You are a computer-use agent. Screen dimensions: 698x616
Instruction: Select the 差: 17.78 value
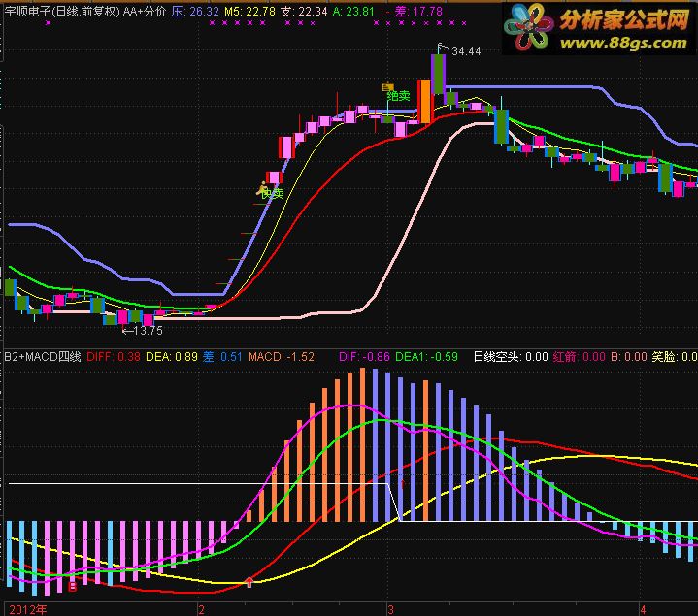pyautogui.click(x=418, y=11)
